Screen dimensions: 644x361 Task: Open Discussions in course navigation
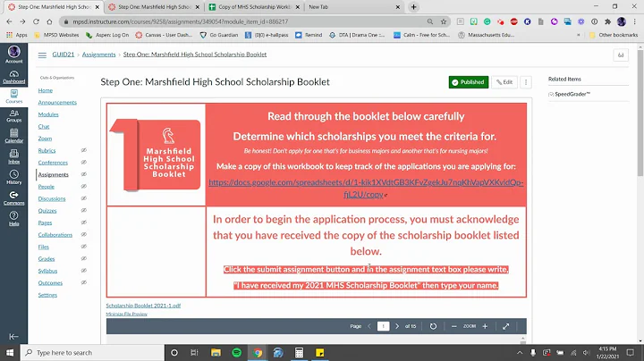click(x=52, y=198)
